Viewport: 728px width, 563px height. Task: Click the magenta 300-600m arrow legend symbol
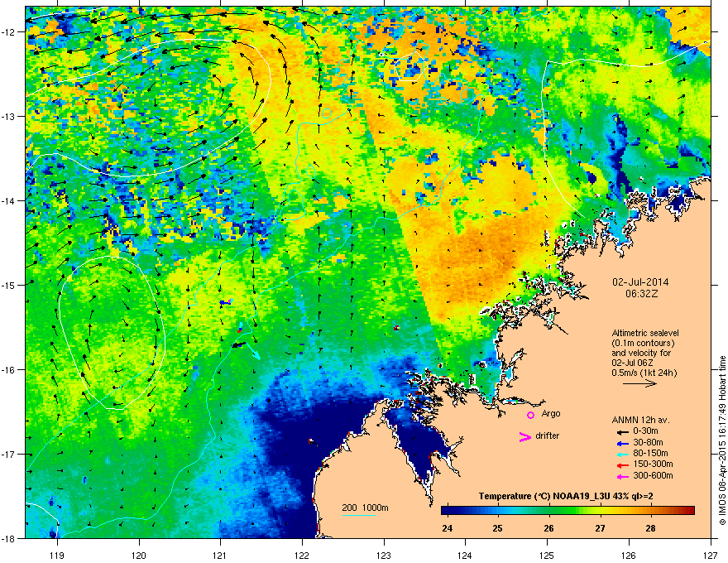click(623, 476)
